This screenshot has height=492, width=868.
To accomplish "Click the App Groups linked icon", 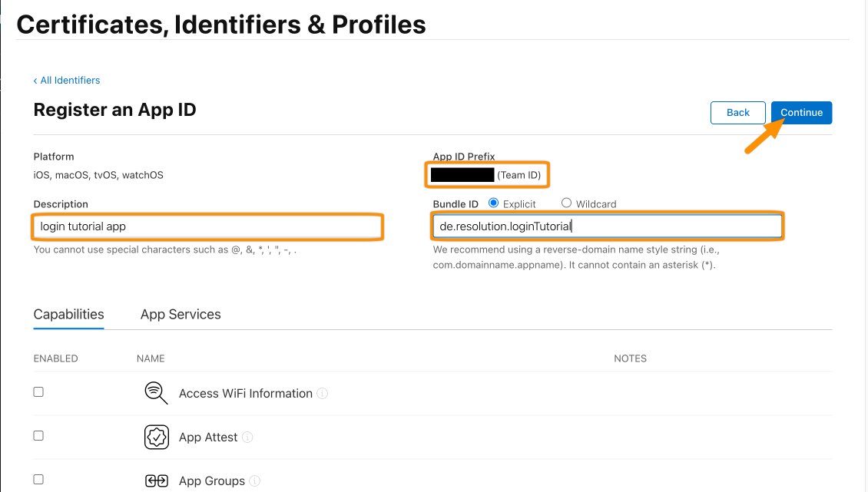I will [x=157, y=481].
